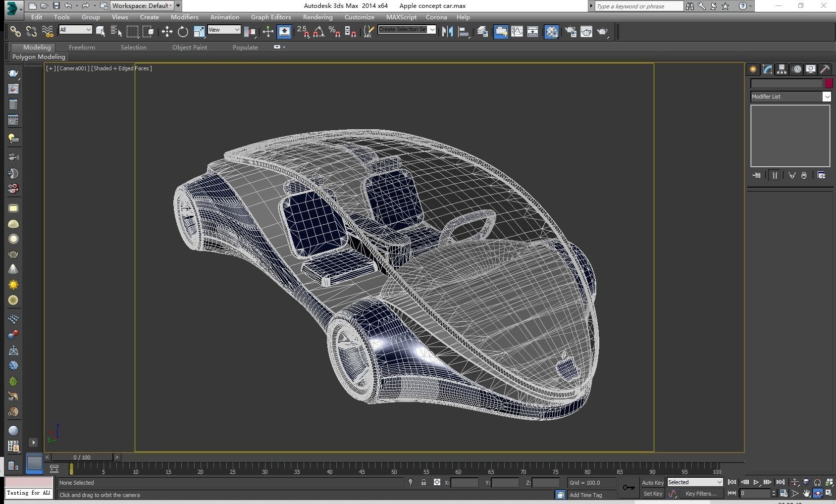Select the Select and Rotate tool
The width and height of the screenshot is (836, 504).
click(183, 32)
